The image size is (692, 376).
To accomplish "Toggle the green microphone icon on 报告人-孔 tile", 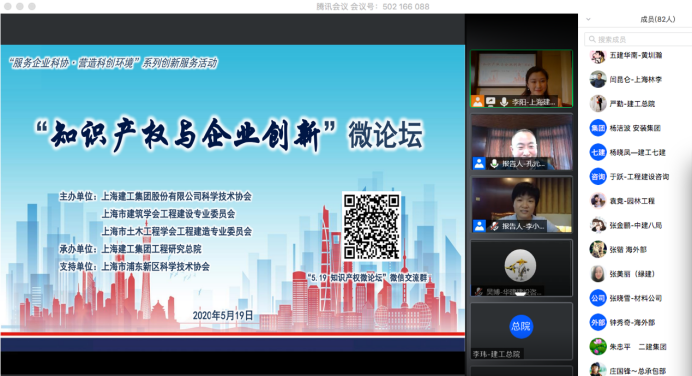I will tap(494, 164).
